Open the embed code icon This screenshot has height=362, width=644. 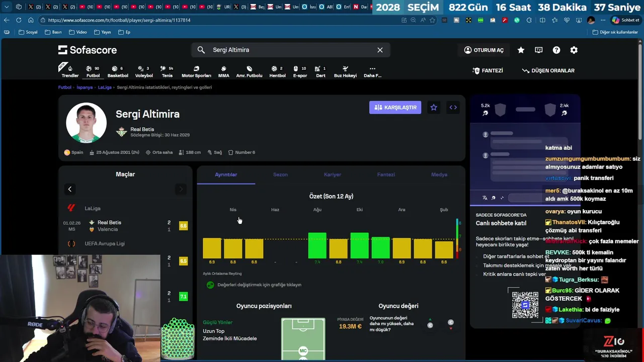click(453, 107)
